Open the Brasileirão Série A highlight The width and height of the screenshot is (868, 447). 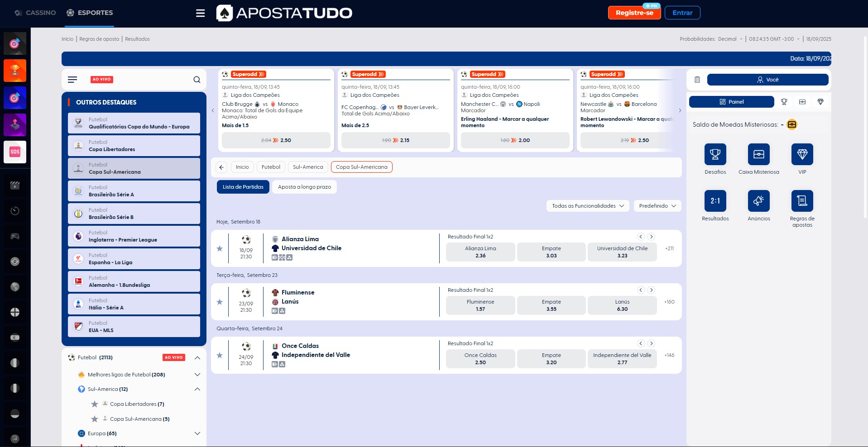(x=134, y=191)
